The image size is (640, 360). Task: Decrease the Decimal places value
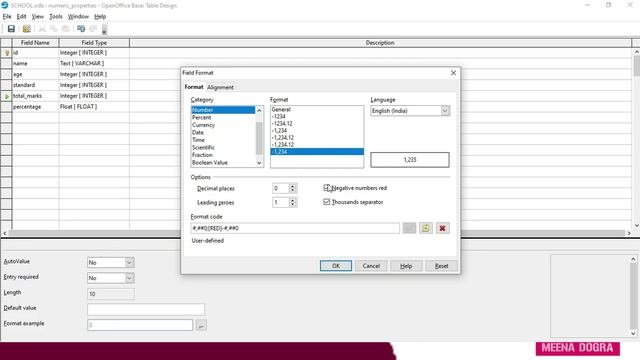292,191
